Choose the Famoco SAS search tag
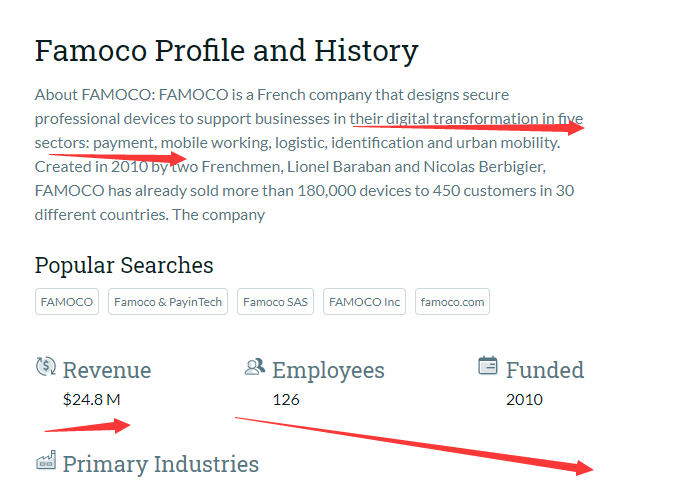This screenshot has width=678, height=481. [x=275, y=301]
